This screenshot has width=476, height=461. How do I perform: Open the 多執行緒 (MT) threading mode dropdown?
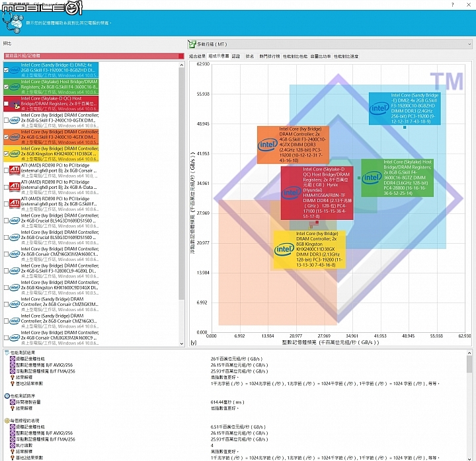pyautogui.click(x=330, y=44)
